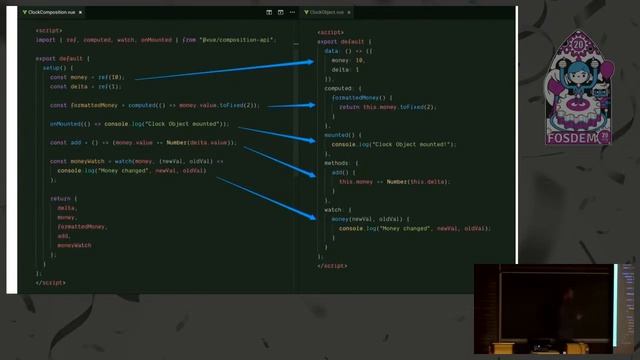Click the first split editor layout icon

pyautogui.click(x=269, y=13)
